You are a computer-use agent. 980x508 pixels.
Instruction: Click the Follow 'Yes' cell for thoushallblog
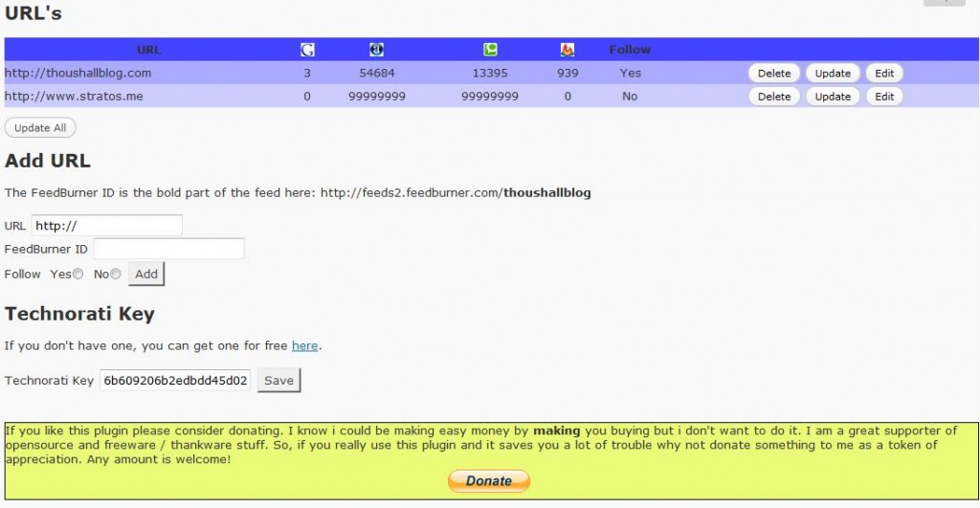(x=630, y=73)
